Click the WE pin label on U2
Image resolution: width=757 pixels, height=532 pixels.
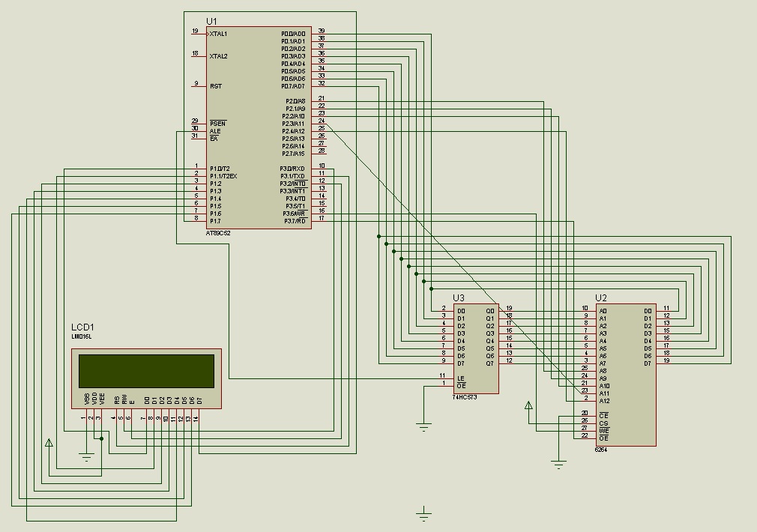point(604,431)
